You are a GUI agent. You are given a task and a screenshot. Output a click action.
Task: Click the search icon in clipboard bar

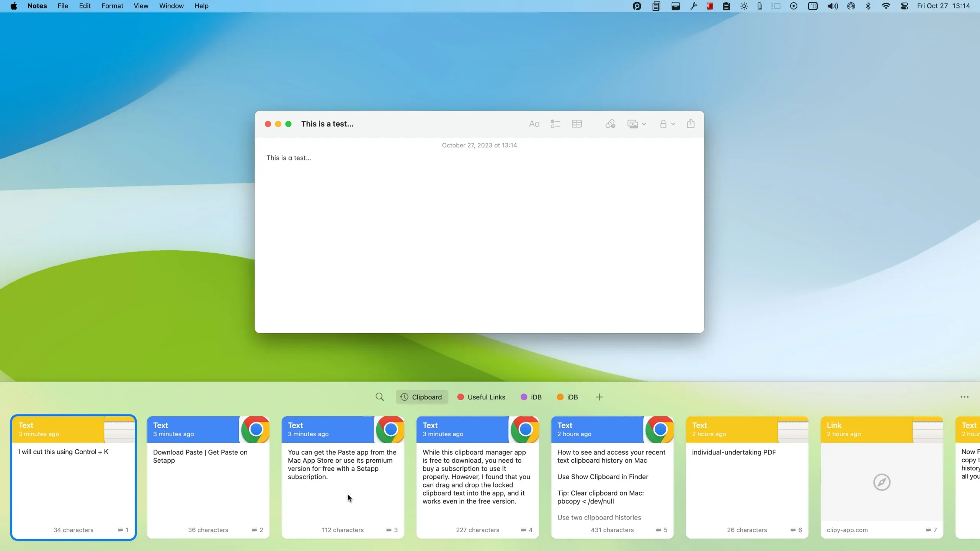pyautogui.click(x=380, y=397)
